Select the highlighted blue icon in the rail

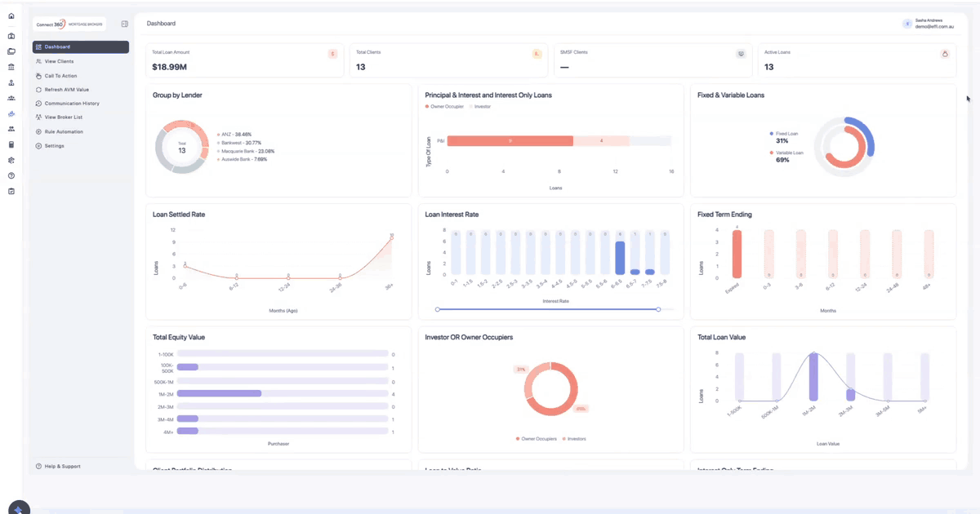(x=11, y=113)
